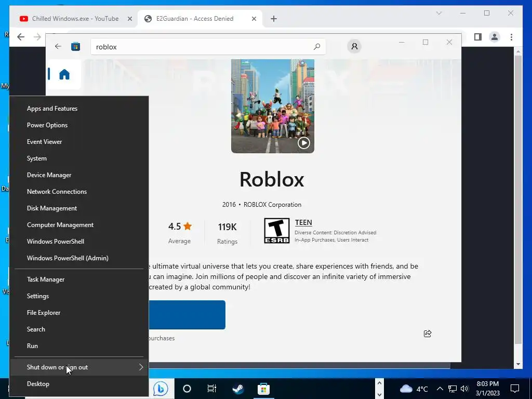532x399 pixels.
Task: Open Network Connections
Action: click(x=79, y=192)
